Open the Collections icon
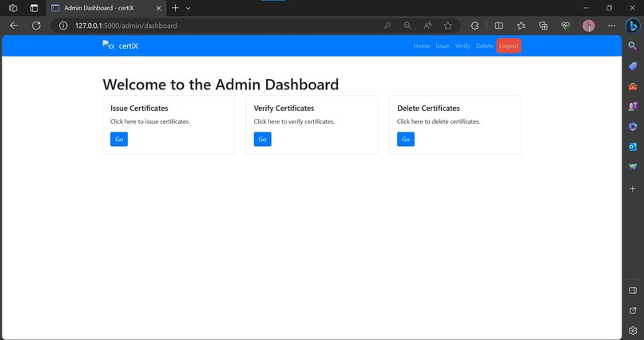The image size is (644, 340). (x=543, y=26)
